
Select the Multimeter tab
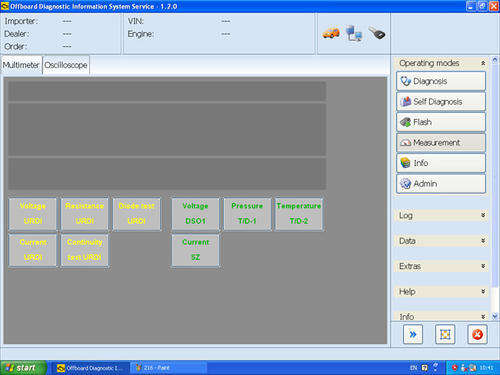(21, 65)
